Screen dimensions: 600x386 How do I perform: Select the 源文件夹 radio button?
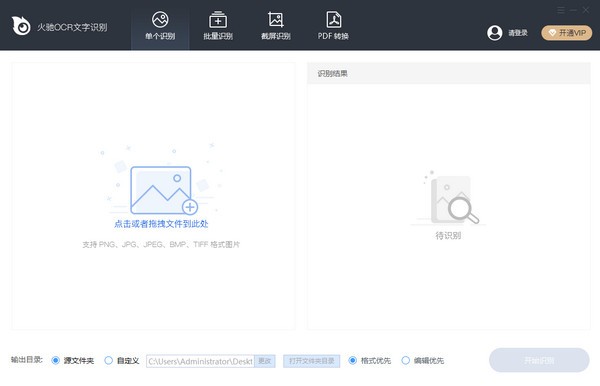point(55,360)
